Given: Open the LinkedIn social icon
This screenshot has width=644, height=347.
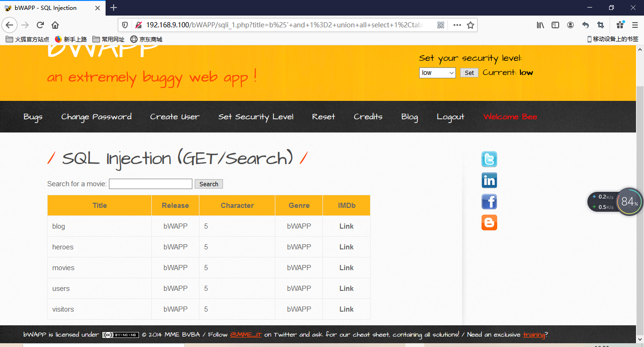Looking at the screenshot, I should pos(489,180).
